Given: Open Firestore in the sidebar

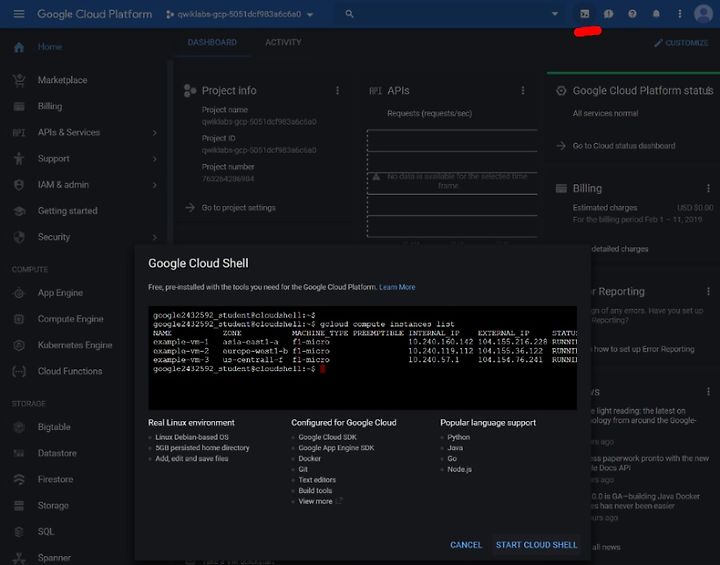Looking at the screenshot, I should click(55, 479).
